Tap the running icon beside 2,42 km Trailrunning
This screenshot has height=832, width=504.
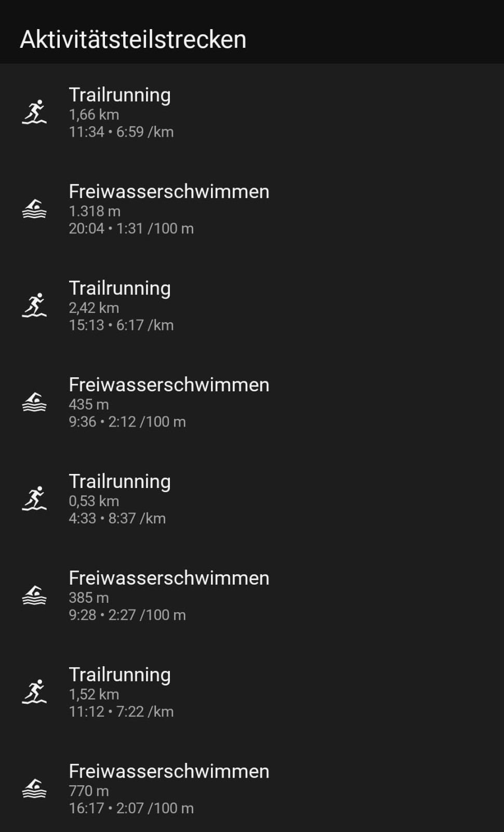34,306
